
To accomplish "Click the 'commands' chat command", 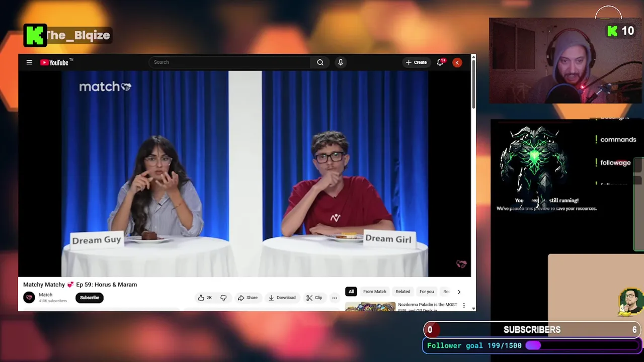I will [618, 140].
